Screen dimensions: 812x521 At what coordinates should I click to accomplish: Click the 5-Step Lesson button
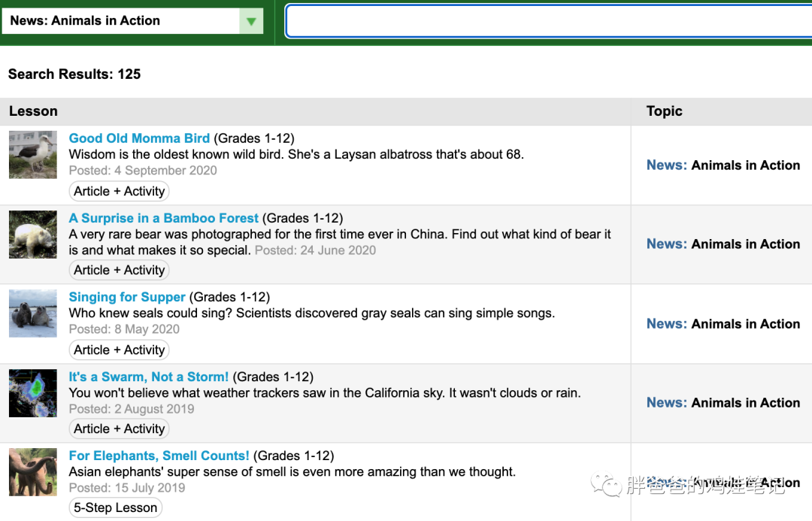[115, 507]
